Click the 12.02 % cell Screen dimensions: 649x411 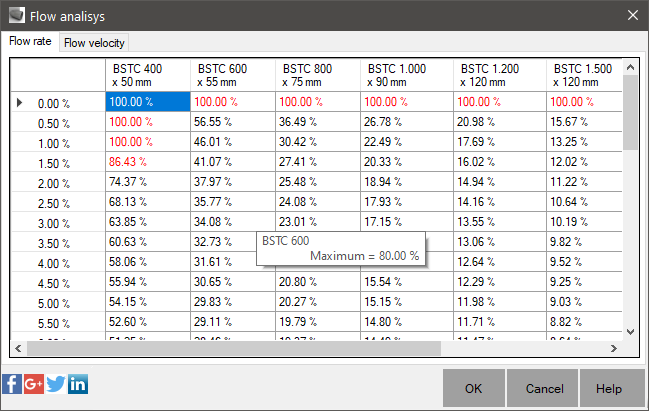point(584,162)
